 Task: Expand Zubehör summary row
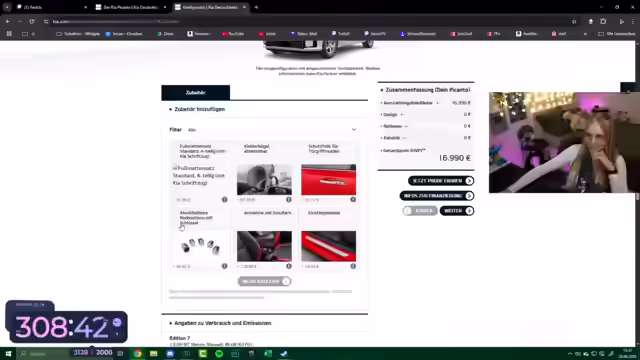pyautogui.click(x=426, y=138)
